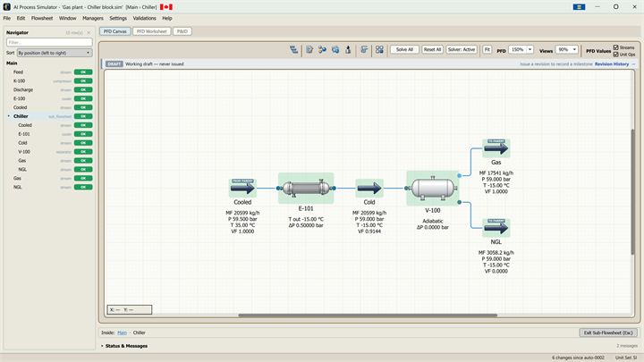Switch to the P&ID tab
Screen dimensions: 644x362
point(182,31)
